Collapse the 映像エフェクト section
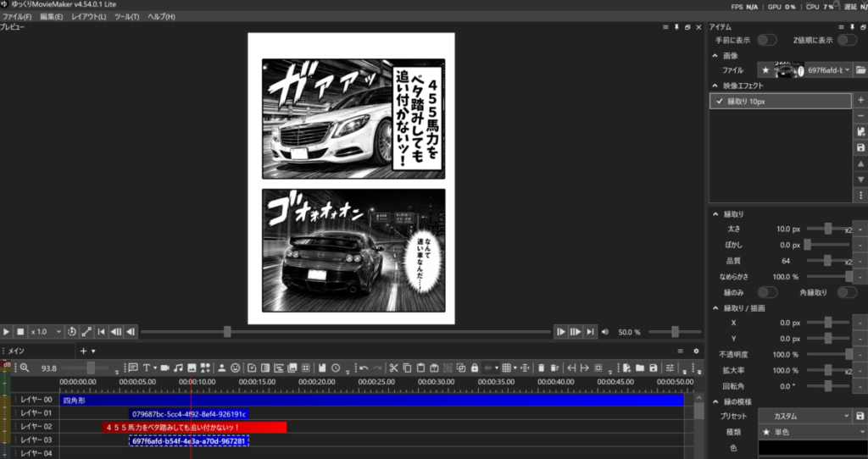Screen dimensions: 868x459 point(715,86)
